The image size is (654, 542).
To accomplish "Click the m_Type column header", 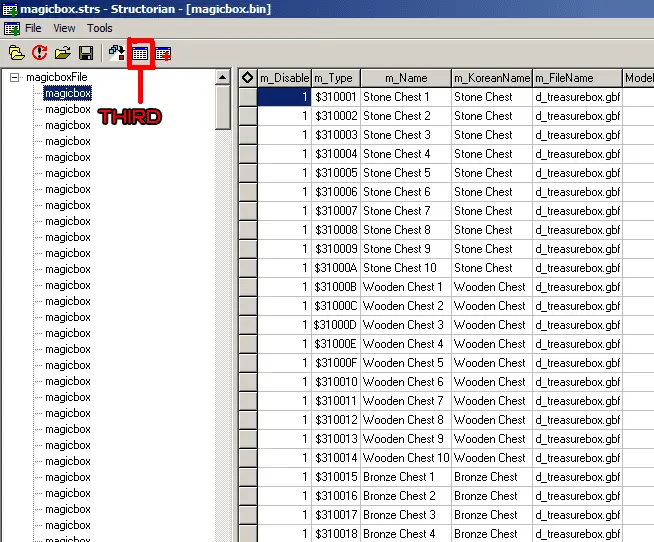I will click(x=336, y=78).
